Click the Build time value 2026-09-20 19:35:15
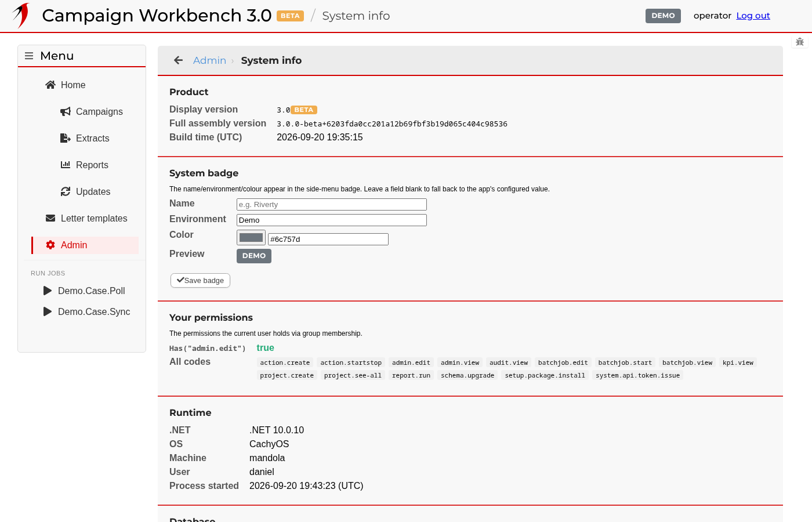The image size is (812, 522). click(320, 137)
